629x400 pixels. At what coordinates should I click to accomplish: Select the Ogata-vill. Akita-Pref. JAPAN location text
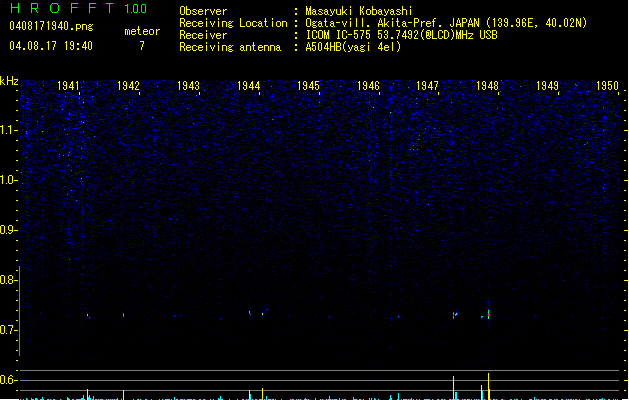coord(446,23)
